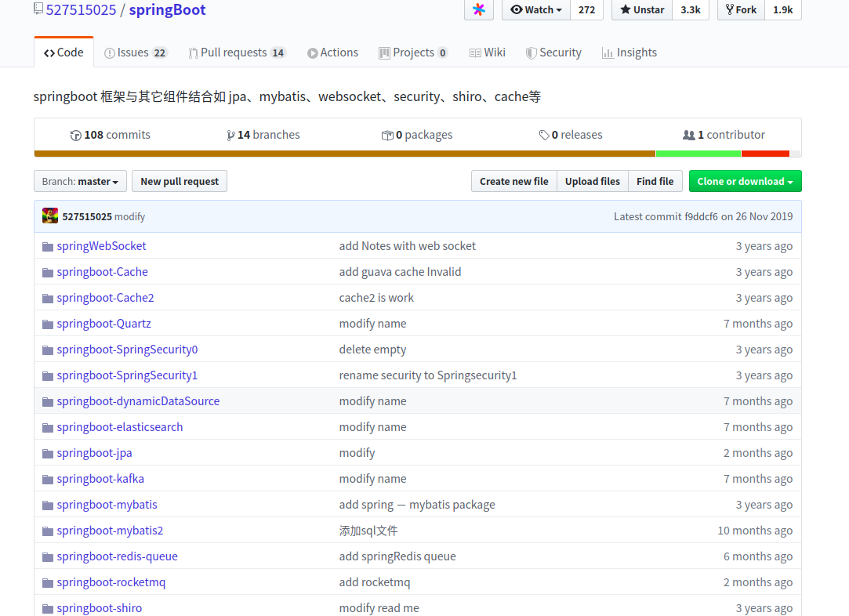Screen dimensions: 849x616
Task: Open commit 'add springRedis queue'
Action: coord(397,556)
